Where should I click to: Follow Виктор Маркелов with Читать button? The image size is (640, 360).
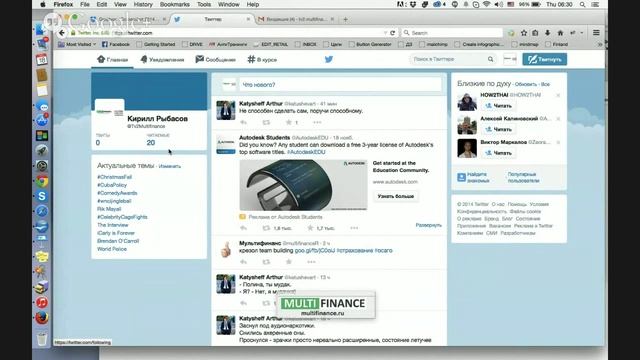[498, 153]
